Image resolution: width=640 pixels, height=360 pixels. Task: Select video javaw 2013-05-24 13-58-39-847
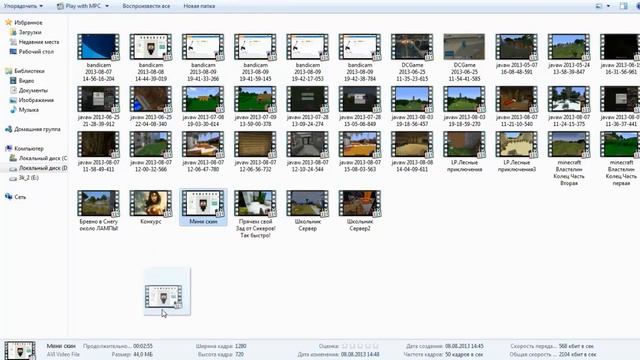click(x=569, y=54)
